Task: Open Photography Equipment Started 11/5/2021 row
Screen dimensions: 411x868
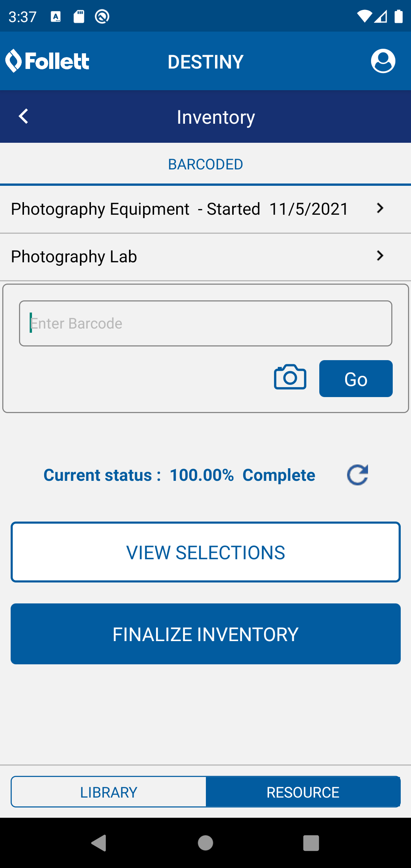Action: pyautogui.click(x=180, y=209)
